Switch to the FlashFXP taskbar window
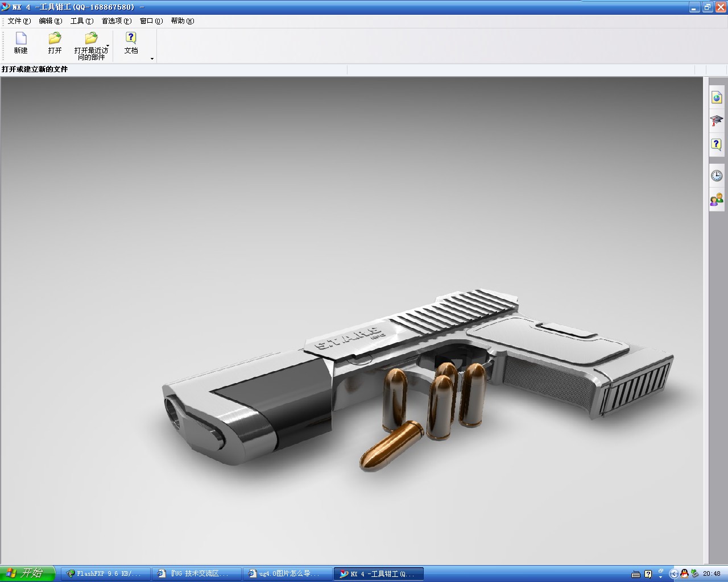The image size is (728, 582). tap(105, 574)
